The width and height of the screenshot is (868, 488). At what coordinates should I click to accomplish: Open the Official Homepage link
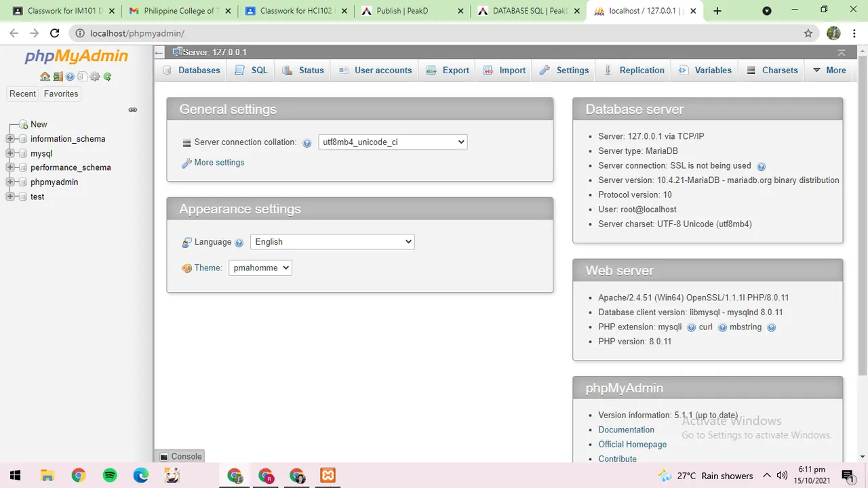coord(632,445)
